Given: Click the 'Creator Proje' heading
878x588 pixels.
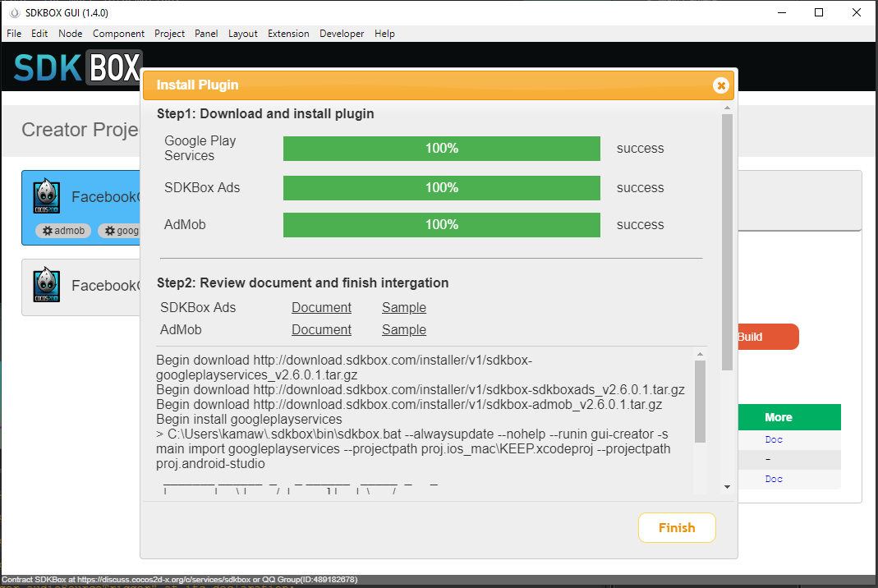Looking at the screenshot, I should click(80, 130).
